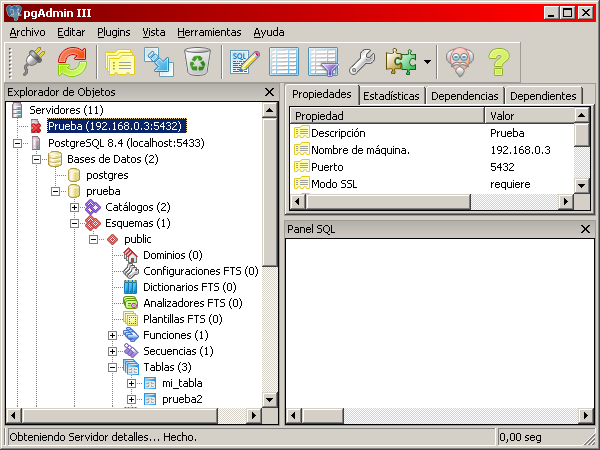The width and height of the screenshot is (600, 450).
Task: Switch to the Dependencias tab
Action: [465, 96]
